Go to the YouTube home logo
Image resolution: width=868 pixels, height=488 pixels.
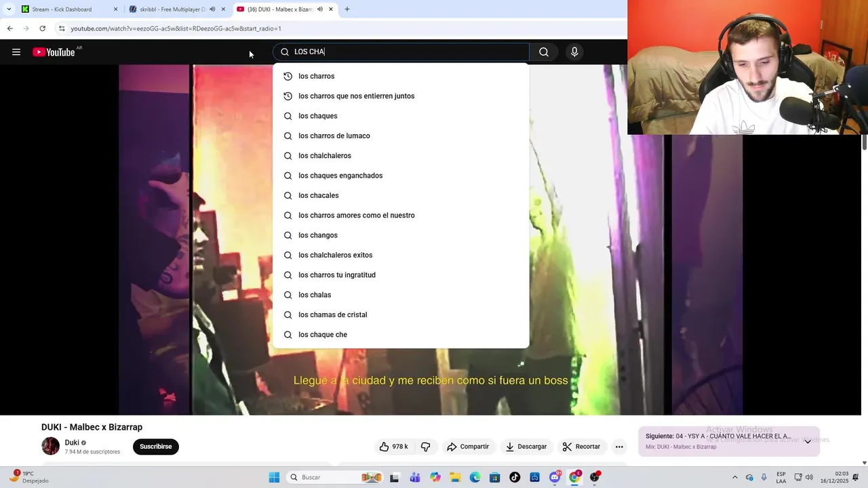pos(54,52)
